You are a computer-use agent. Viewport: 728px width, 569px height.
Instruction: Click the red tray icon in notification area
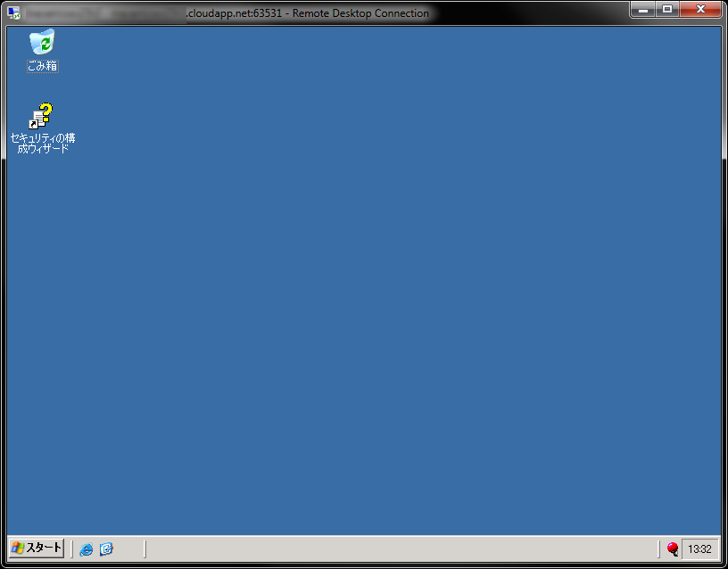[x=673, y=549]
